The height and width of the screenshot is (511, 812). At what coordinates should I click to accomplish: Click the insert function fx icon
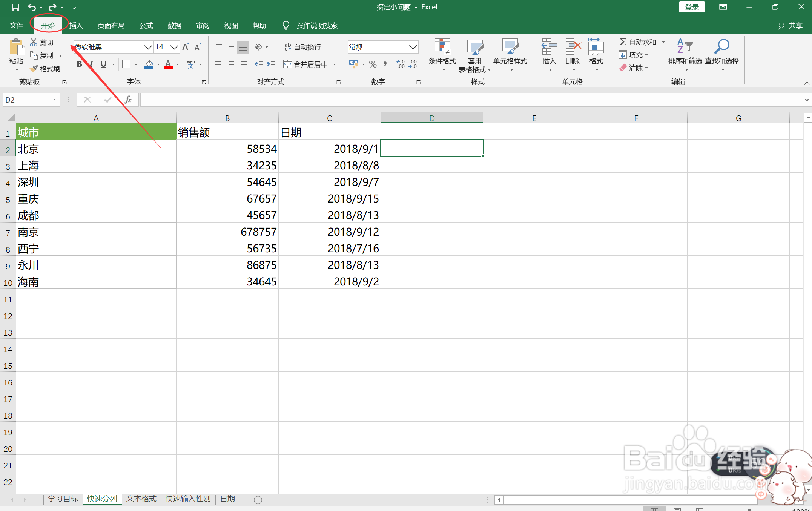(x=128, y=100)
